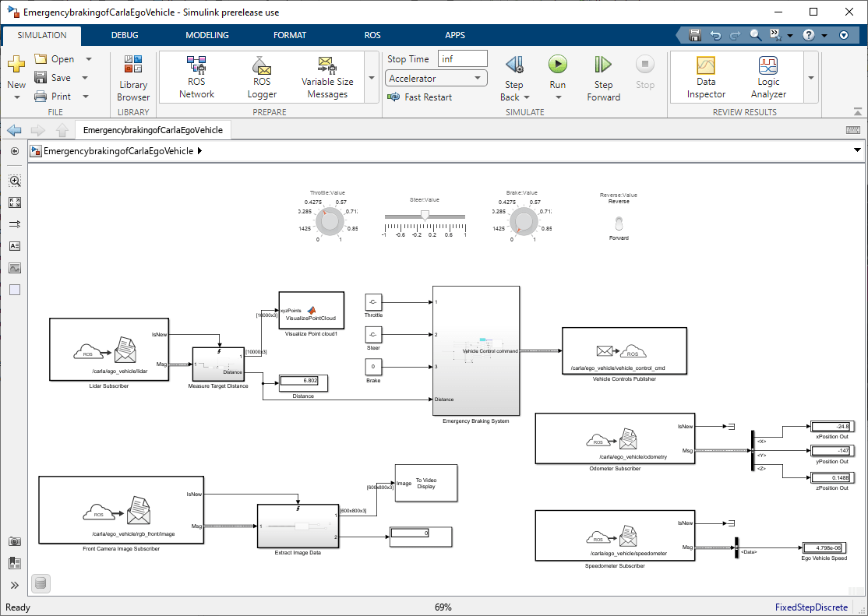Adjust the Steer:Value slider
Viewport: 868px width, 616px height.
pos(424,214)
